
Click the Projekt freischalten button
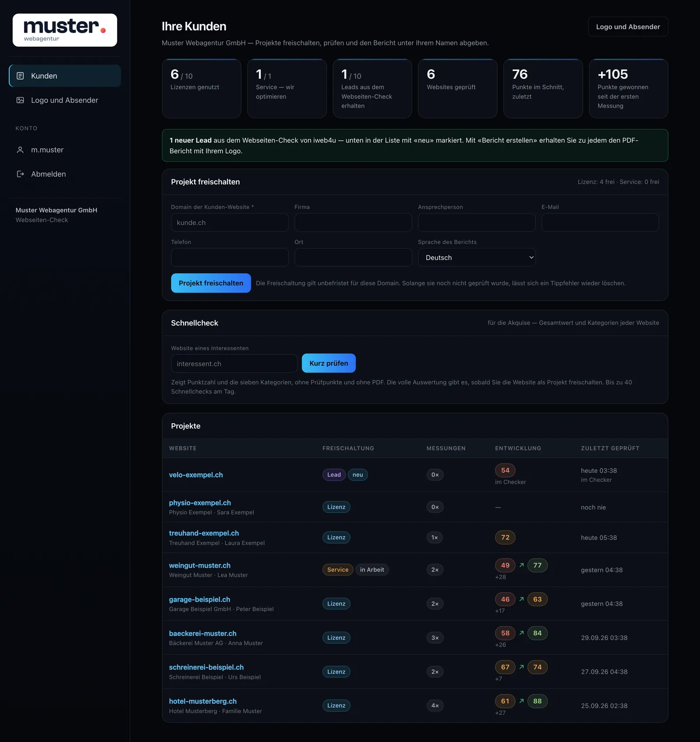pos(211,283)
